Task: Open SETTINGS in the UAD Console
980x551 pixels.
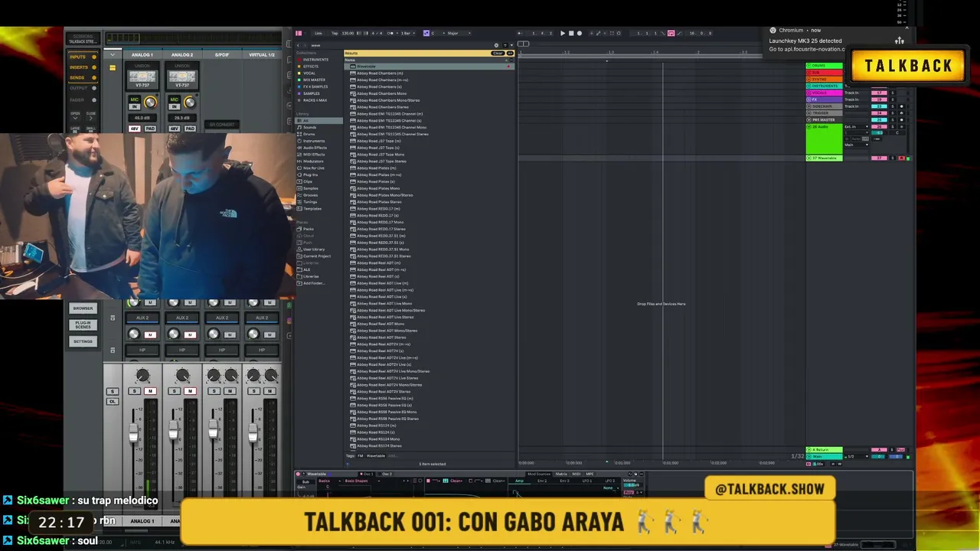Action: [x=83, y=341]
